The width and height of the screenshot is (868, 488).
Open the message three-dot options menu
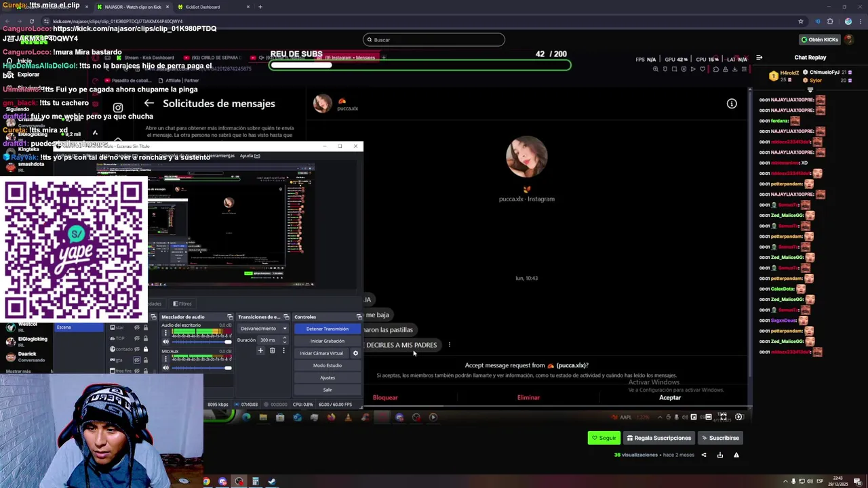(x=449, y=345)
